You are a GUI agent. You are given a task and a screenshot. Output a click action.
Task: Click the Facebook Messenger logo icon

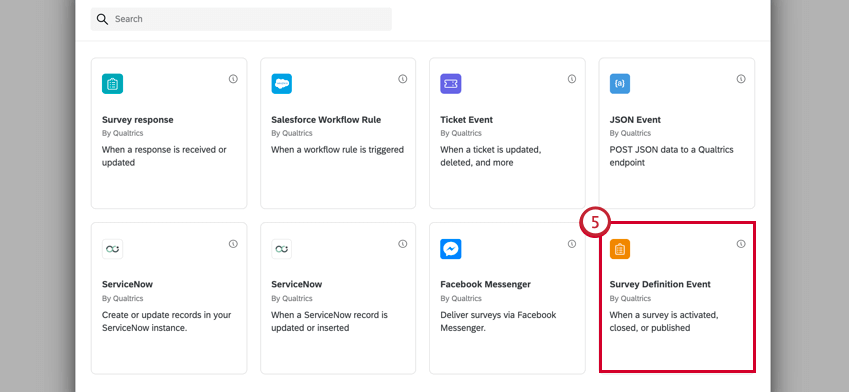pos(450,249)
